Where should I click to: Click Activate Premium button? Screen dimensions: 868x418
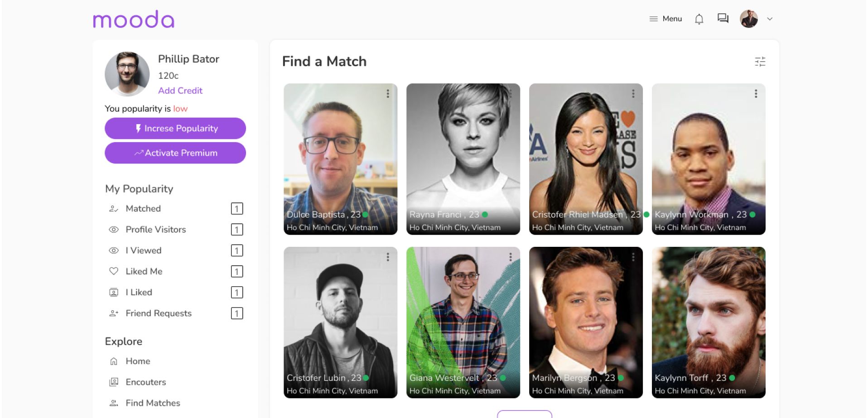pyautogui.click(x=175, y=153)
